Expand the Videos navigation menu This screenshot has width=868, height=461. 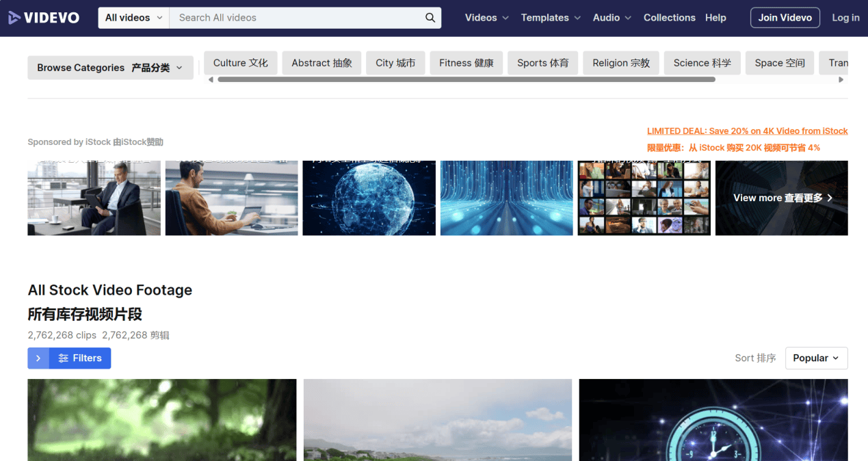pos(486,18)
